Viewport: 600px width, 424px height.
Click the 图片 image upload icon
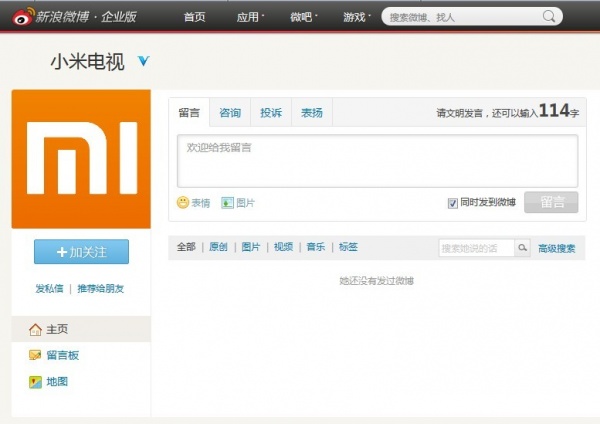coord(227,202)
